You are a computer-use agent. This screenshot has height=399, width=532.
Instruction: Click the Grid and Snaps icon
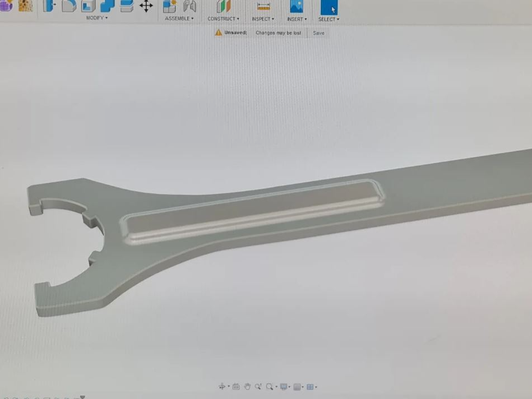point(297,387)
